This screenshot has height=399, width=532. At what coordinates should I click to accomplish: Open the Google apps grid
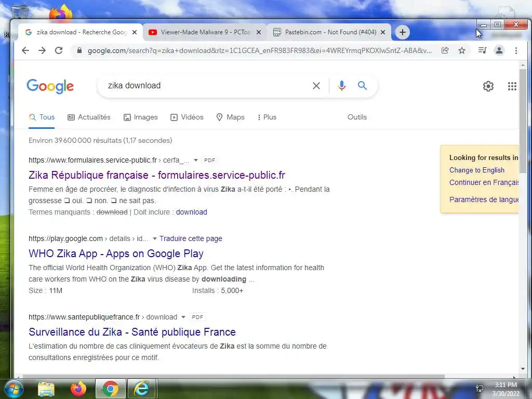(512, 86)
